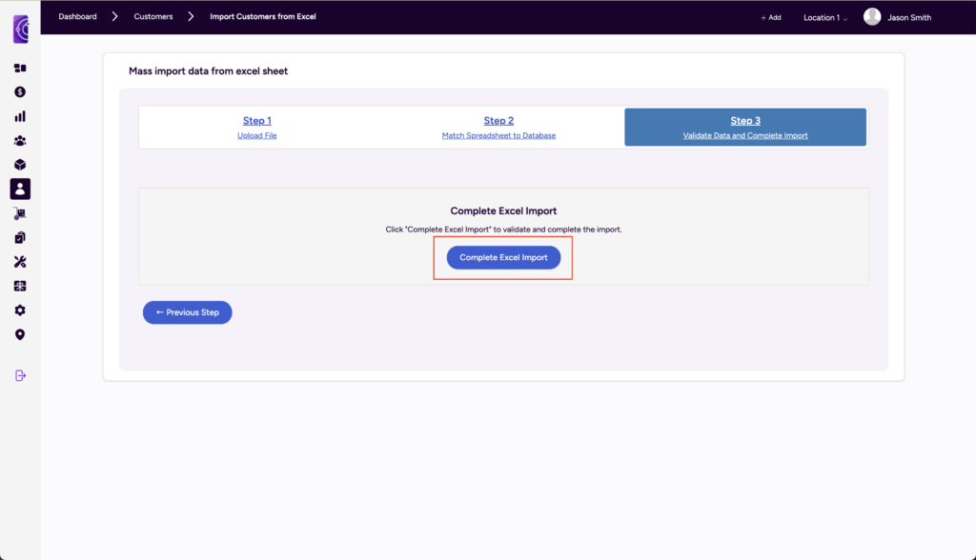Open the hand truck cart icon
The height and width of the screenshot is (560, 976).
pos(20,213)
